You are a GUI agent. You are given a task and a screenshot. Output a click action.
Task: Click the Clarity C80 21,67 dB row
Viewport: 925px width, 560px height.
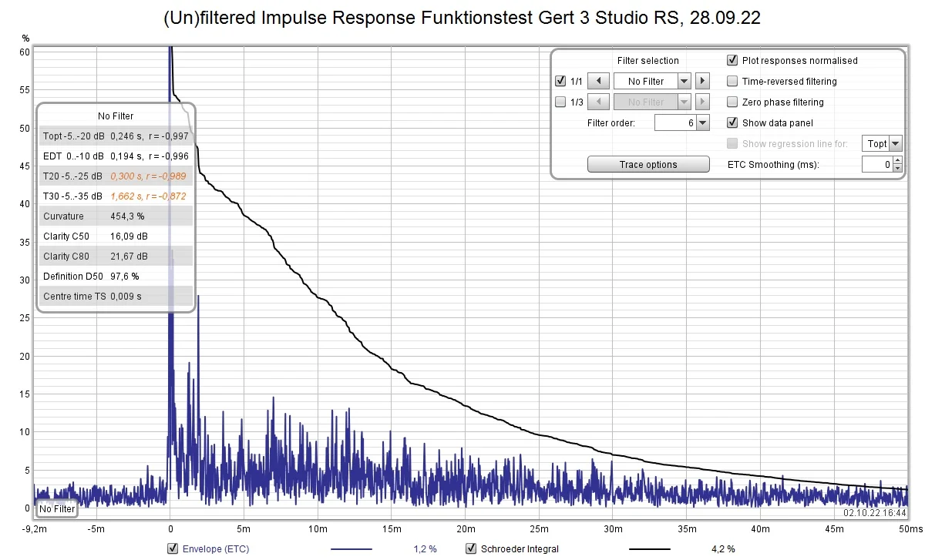116,257
